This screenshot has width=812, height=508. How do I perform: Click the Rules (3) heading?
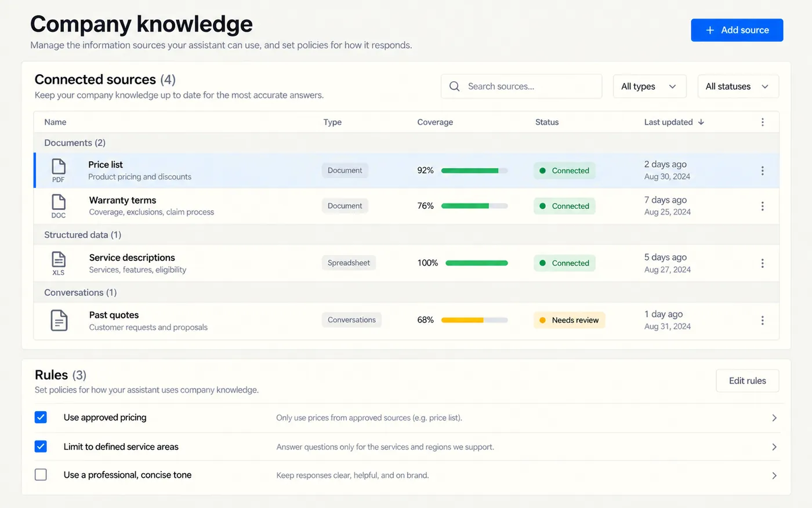pyautogui.click(x=60, y=375)
